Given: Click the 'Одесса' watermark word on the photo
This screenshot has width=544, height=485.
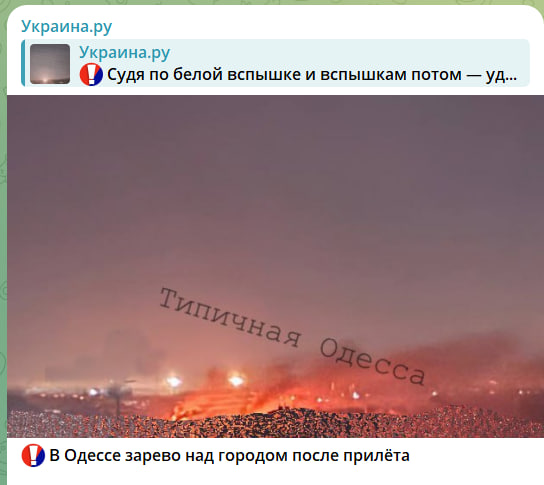Looking at the screenshot, I should [372, 362].
